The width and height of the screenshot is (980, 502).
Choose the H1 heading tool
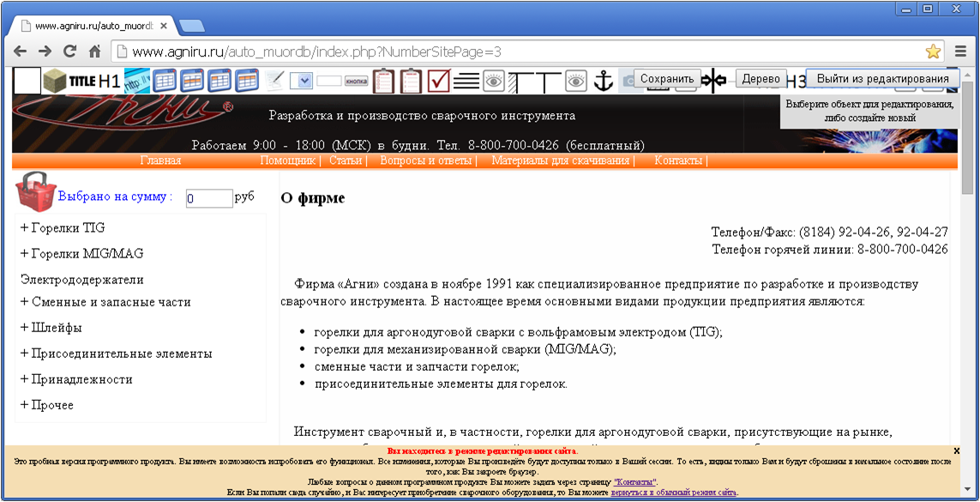110,81
